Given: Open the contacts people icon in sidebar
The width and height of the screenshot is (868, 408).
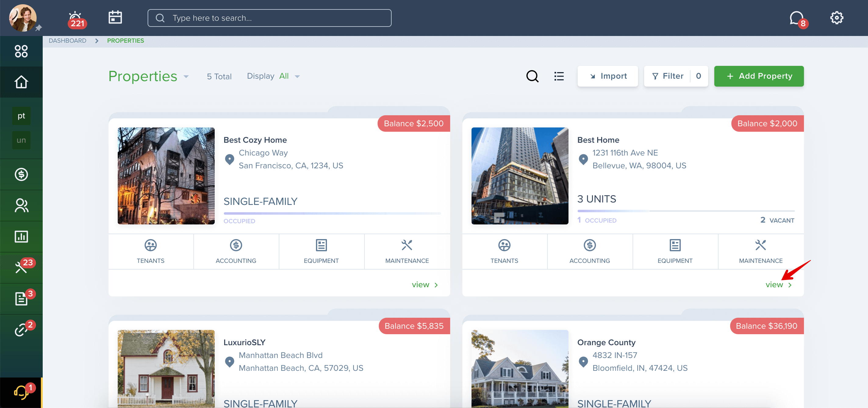Looking at the screenshot, I should pyautogui.click(x=21, y=206).
